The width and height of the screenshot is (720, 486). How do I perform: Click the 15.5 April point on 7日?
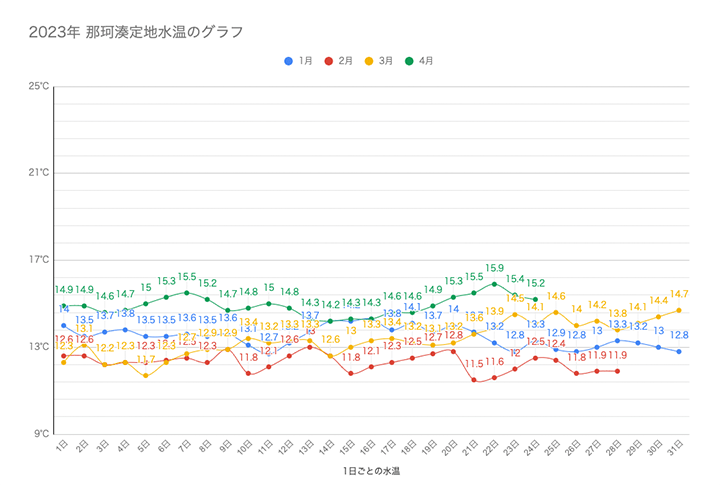coord(186,292)
